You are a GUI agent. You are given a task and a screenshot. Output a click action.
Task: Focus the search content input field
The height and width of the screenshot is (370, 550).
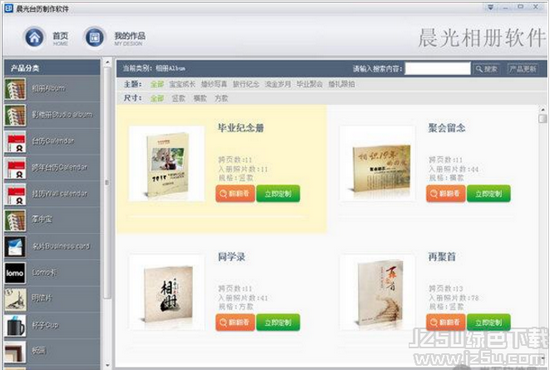coord(438,69)
